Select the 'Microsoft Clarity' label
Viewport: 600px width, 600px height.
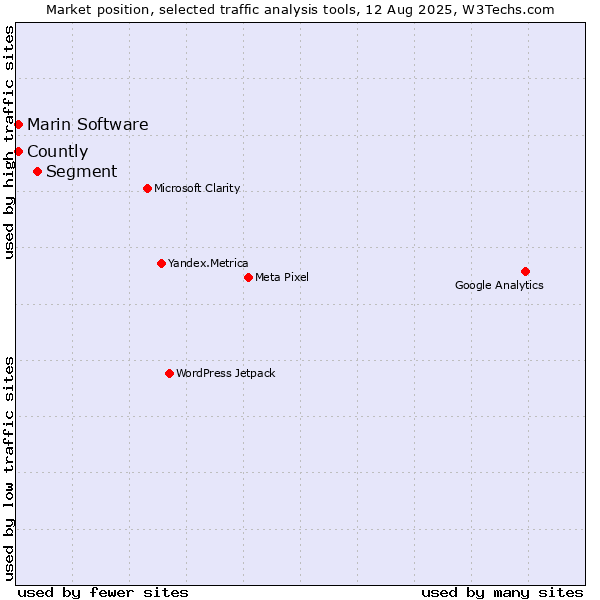tap(197, 188)
